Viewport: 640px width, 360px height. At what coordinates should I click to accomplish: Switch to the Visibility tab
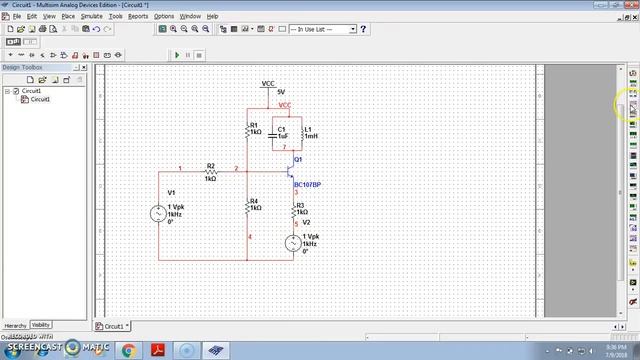coord(41,325)
